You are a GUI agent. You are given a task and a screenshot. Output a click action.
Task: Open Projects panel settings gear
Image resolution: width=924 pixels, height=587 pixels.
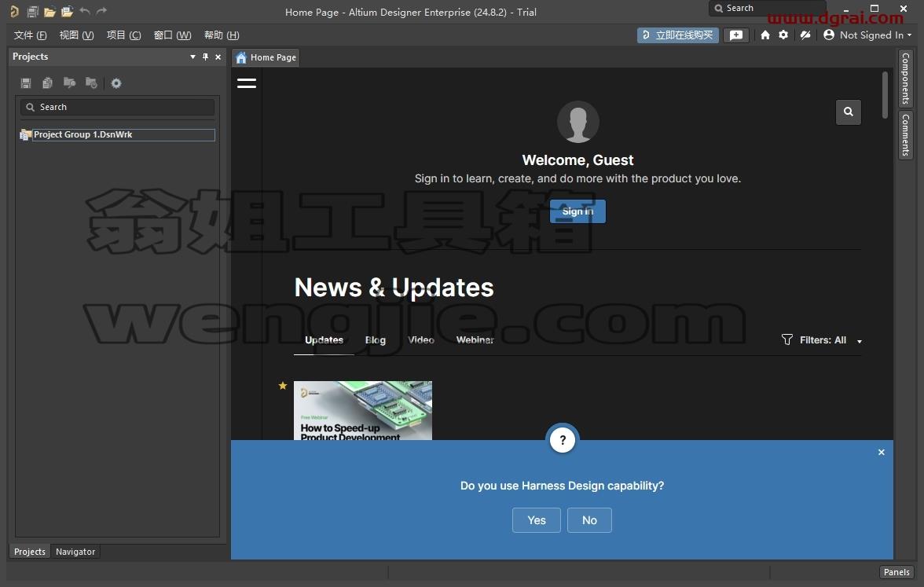[116, 83]
